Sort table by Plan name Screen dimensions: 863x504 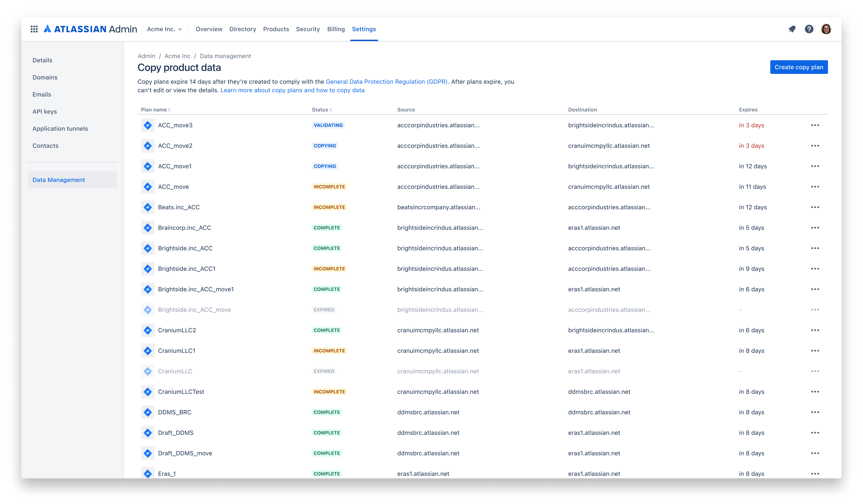tap(156, 110)
